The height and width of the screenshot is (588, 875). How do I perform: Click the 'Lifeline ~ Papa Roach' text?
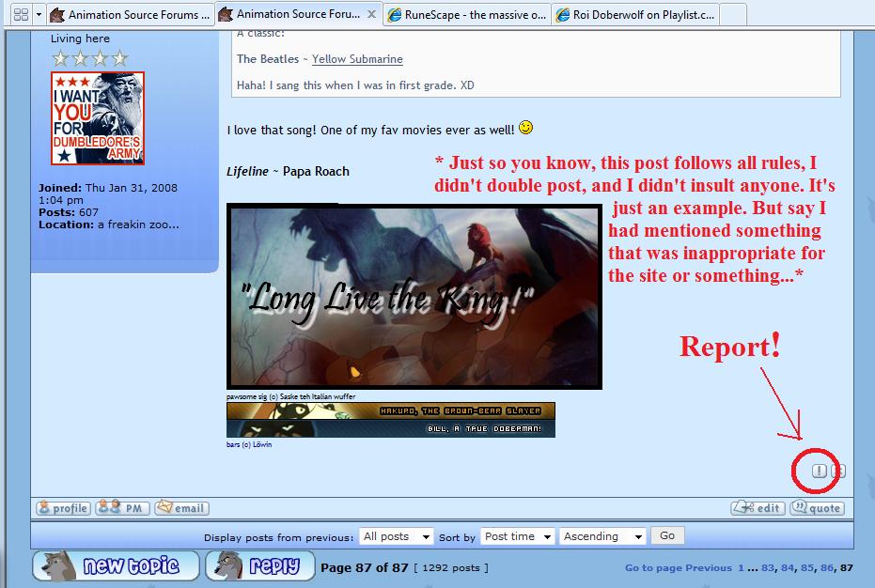(x=288, y=171)
